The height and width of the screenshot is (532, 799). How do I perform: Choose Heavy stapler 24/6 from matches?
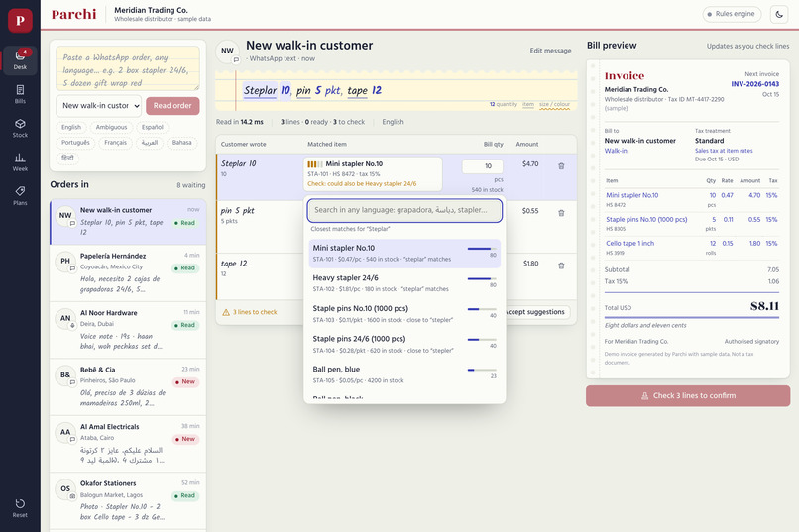404,283
